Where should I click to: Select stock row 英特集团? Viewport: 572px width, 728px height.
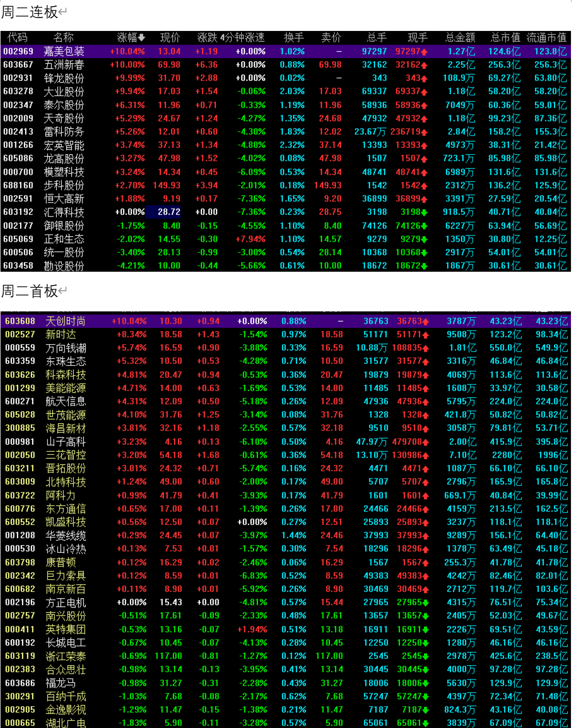coord(285,630)
